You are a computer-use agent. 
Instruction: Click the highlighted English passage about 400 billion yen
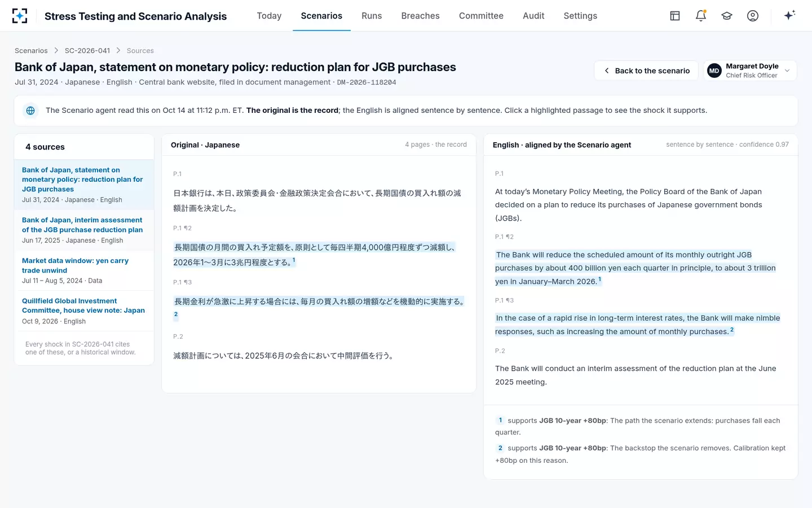(636, 268)
